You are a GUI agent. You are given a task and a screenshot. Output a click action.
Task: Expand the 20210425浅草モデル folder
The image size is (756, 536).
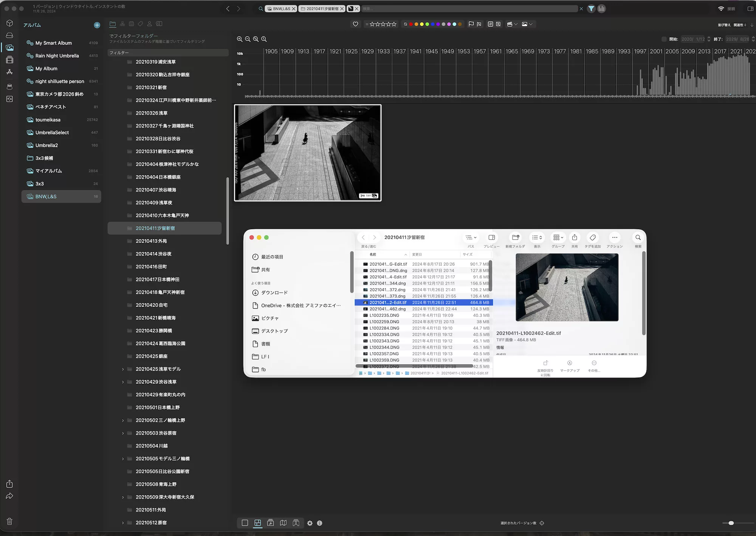coord(123,369)
